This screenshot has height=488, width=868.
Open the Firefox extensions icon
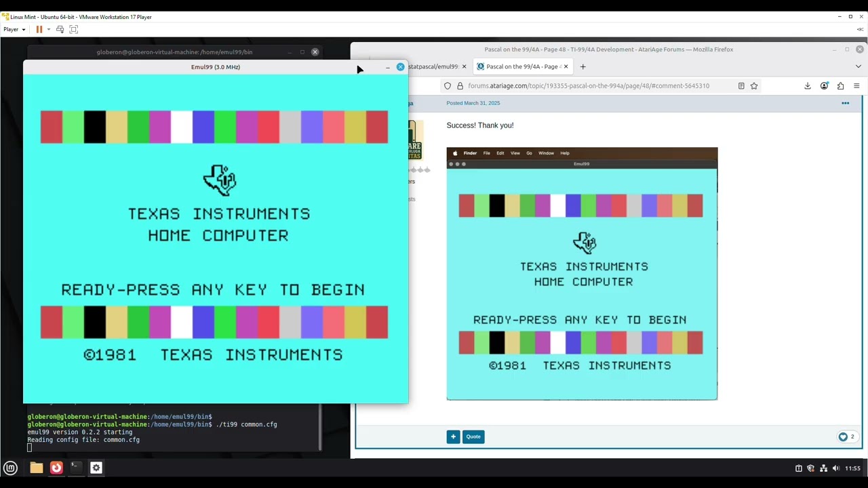pos(840,86)
